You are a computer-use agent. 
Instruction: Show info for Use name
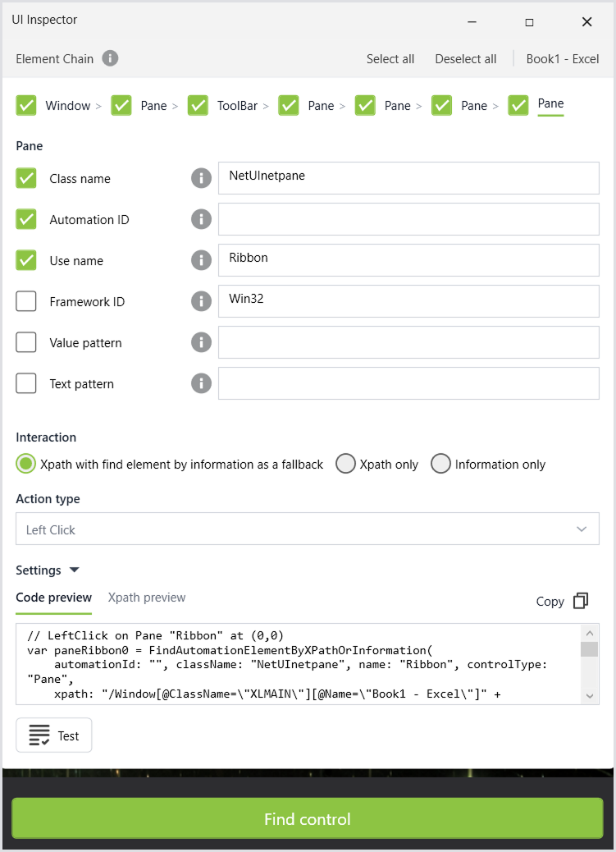(x=201, y=260)
